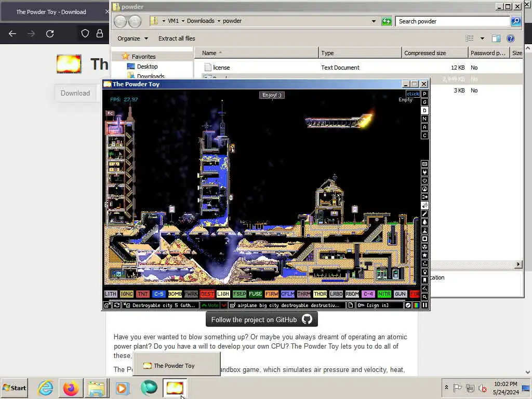
Task: Select The Powder Toy taskbar preview
Action: click(x=177, y=365)
